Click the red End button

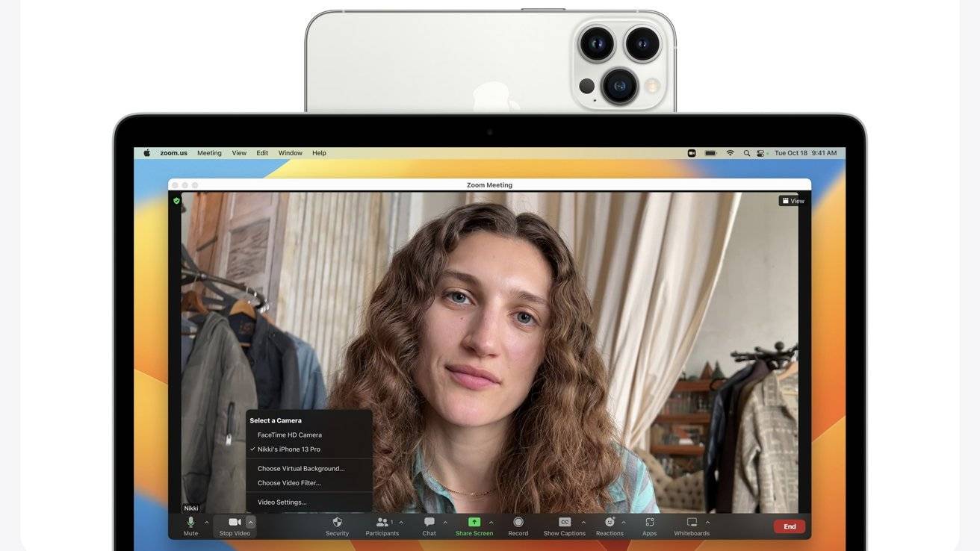pyautogui.click(x=790, y=526)
